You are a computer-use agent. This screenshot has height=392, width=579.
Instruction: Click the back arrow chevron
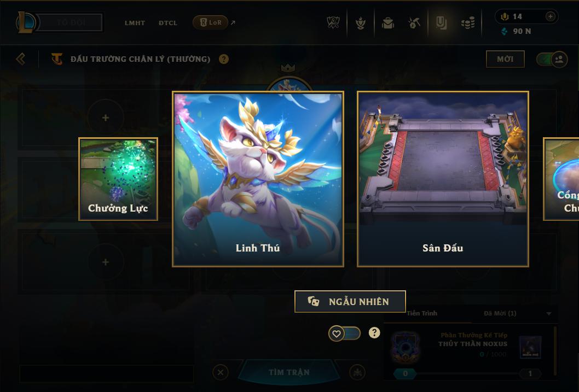pyautogui.click(x=21, y=59)
